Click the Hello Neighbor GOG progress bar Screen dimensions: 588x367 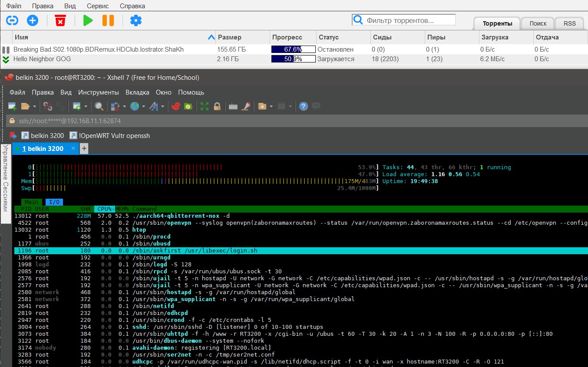pos(293,59)
